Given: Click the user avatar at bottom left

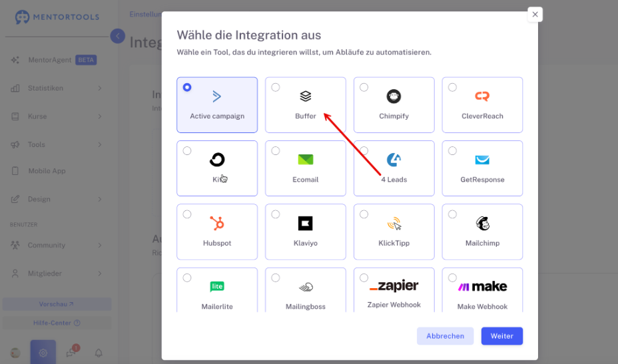Looking at the screenshot, I should [15, 353].
